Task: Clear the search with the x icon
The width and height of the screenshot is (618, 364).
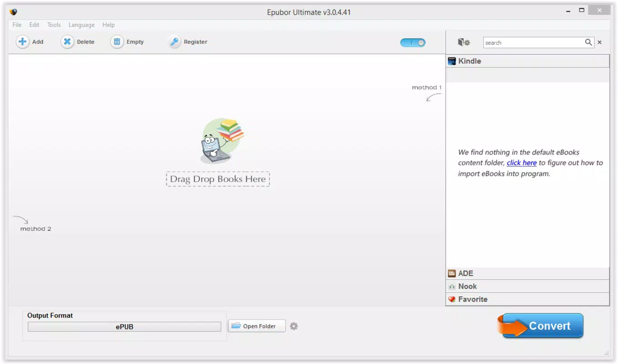Action: tap(599, 42)
